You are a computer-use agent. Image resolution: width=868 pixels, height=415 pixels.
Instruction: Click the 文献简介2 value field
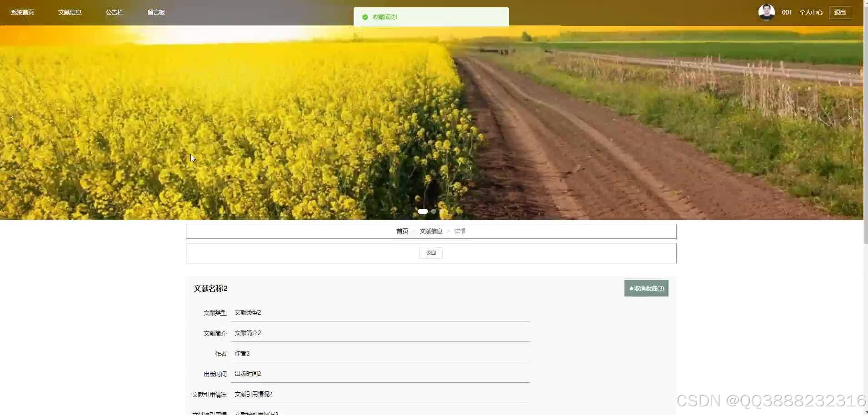tap(380, 333)
